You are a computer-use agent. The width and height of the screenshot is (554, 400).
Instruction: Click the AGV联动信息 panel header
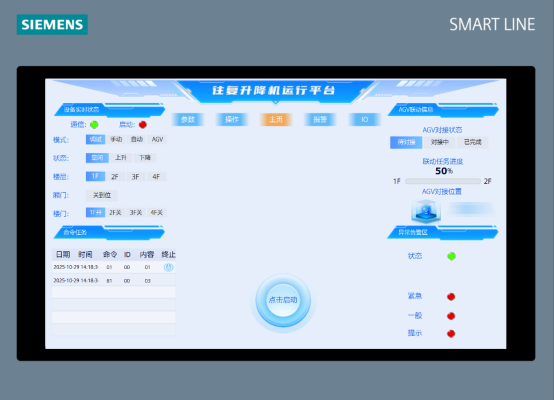click(x=443, y=110)
